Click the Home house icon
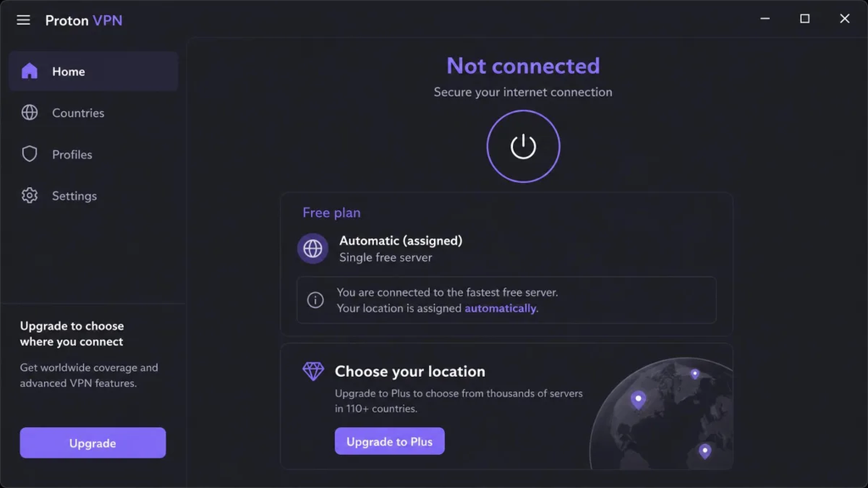 pos(30,71)
